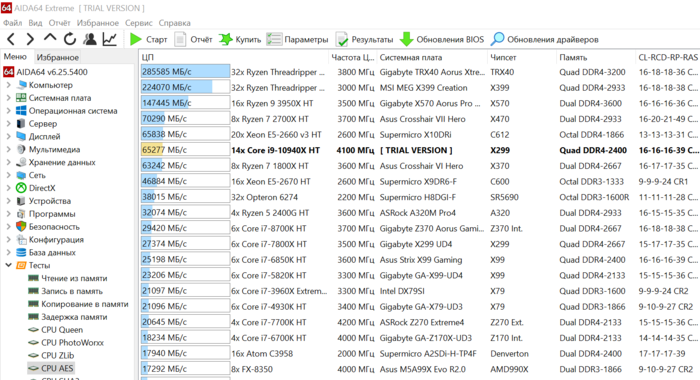This screenshot has width=700, height=380.
Task: Expand the Мультимедиа tree node
Action: tap(8, 149)
